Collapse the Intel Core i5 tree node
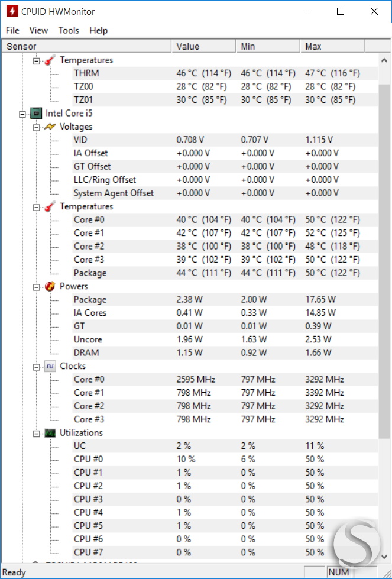The width and height of the screenshot is (392, 579). 22,114
